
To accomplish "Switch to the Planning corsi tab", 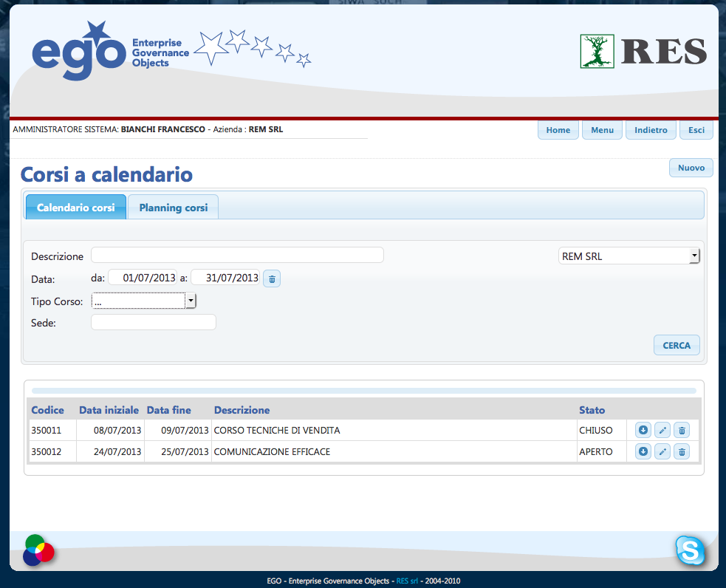I will [173, 208].
